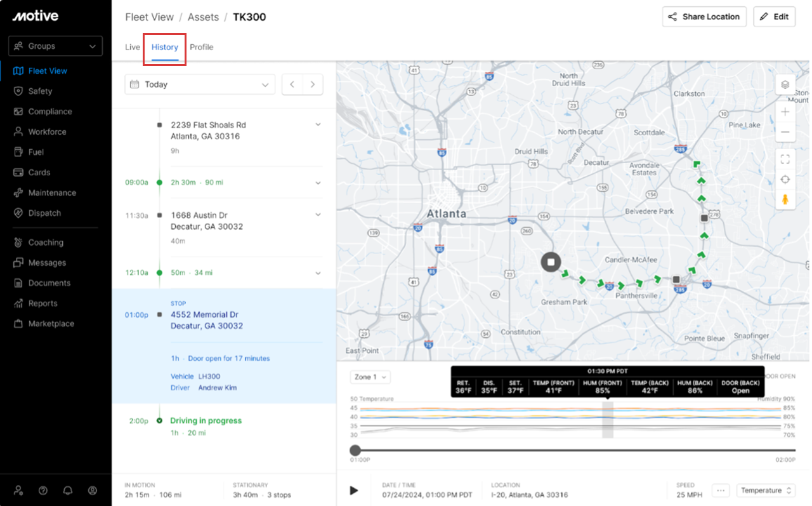
Task: Open help question mark icon
Action: pos(43,490)
